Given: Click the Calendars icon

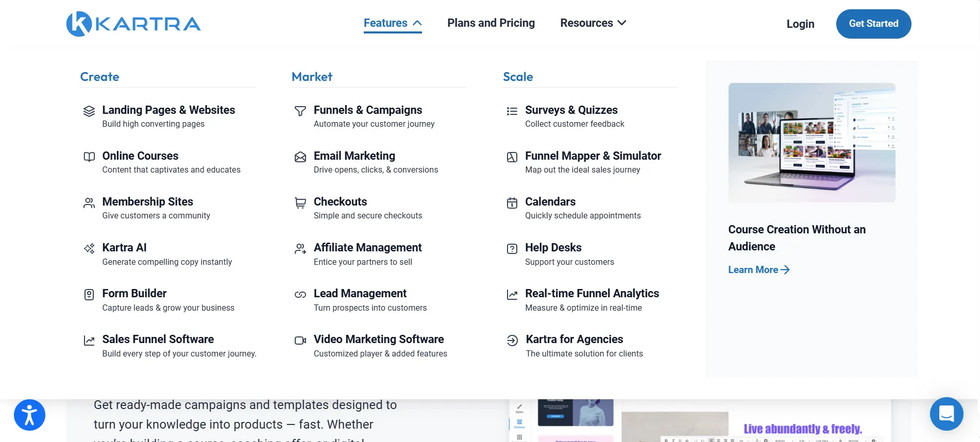Looking at the screenshot, I should pyautogui.click(x=512, y=202).
